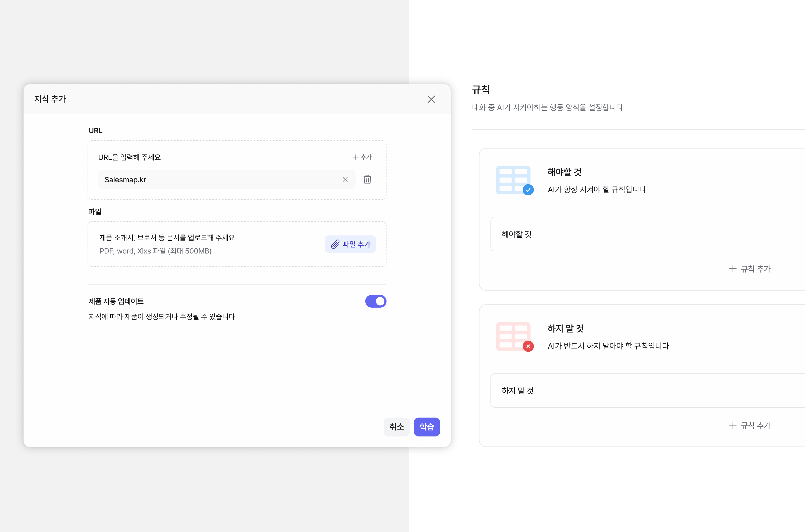The width and height of the screenshot is (805, 532).
Task: Click the Salesmap.kr URL input field
Action: 227,179
